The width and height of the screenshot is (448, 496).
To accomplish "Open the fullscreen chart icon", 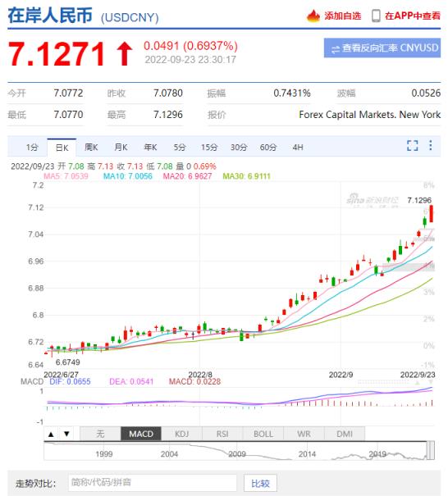I will click(x=412, y=145).
